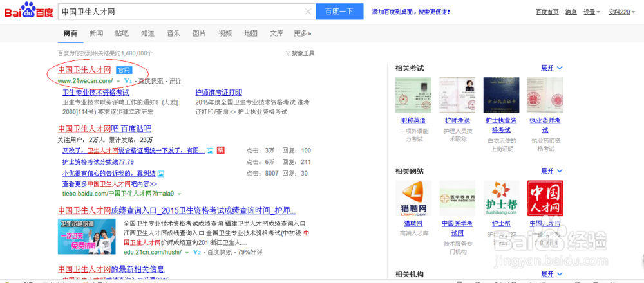Click 职称英语 caption link
Image resolution: width=644 pixels, height=283 pixels.
(413, 120)
